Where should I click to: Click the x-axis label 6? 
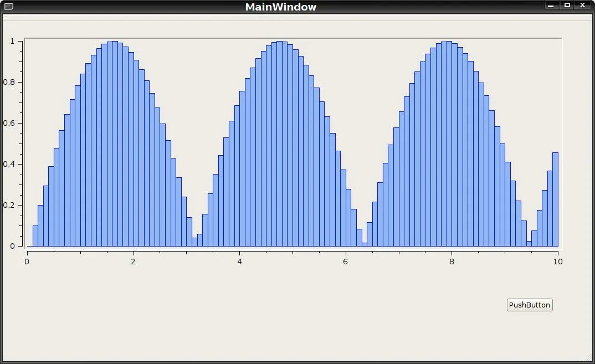coord(345,262)
